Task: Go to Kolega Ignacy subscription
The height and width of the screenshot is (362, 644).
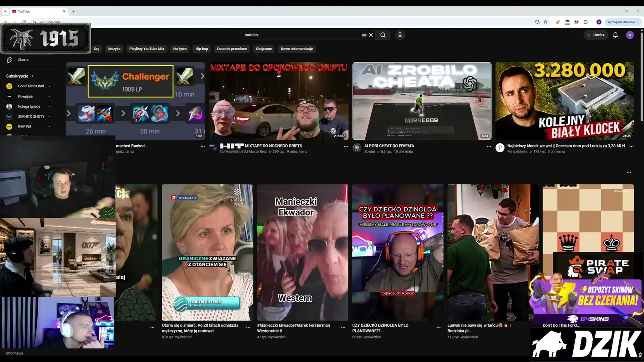Action: coord(29,107)
